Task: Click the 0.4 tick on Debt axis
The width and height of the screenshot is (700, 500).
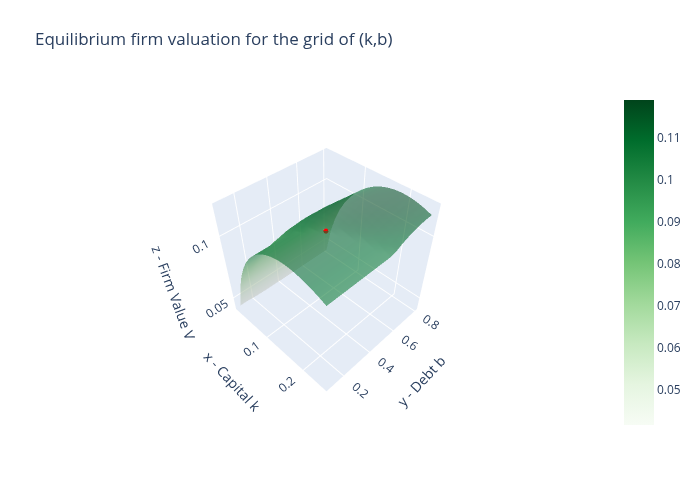Action: click(384, 367)
